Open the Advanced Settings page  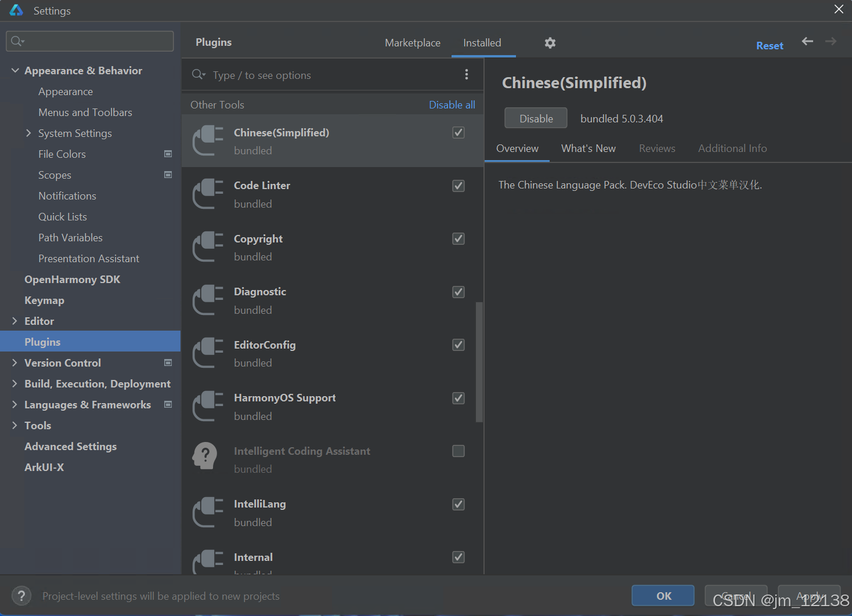click(71, 446)
